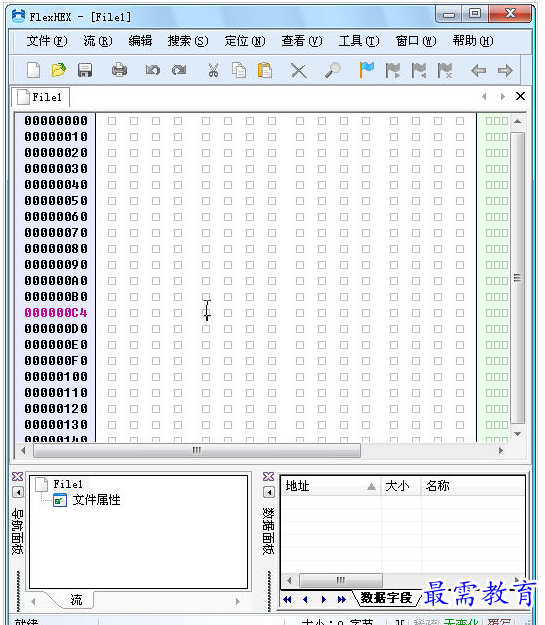The image size is (545, 625).
Task: Save the file with floppy disk icon
Action: [x=85, y=71]
